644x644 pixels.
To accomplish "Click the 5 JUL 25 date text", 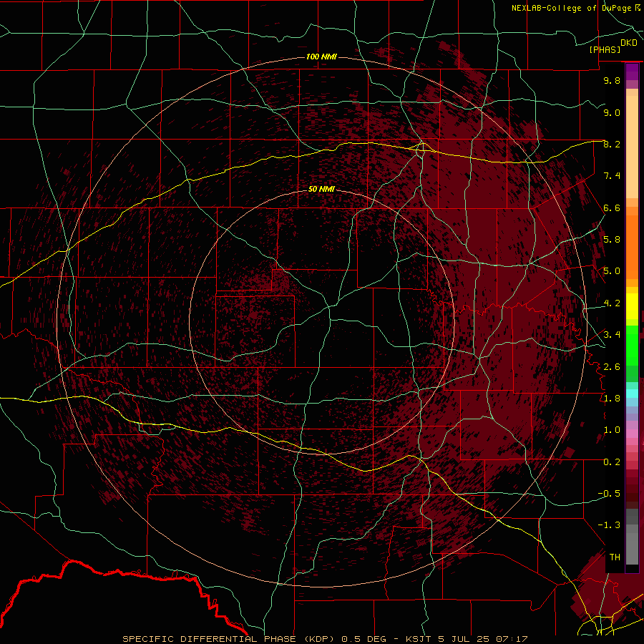I will (464, 639).
